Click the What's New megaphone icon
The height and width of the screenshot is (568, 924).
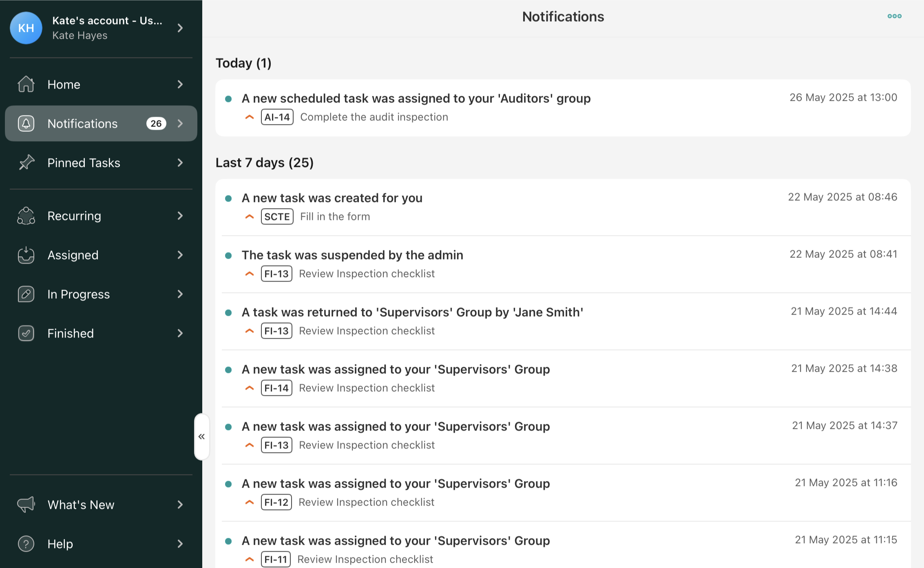click(26, 505)
